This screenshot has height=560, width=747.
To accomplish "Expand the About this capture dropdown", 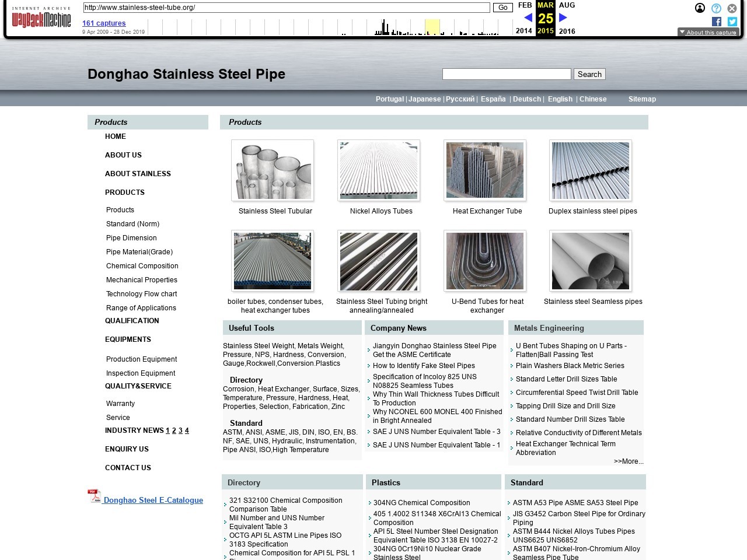I will [708, 32].
